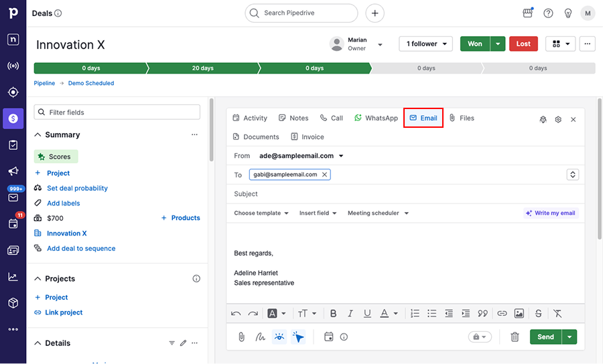This screenshot has height=364, width=603.
Task: Open the Send options dropdown arrow
Action: 569,337
